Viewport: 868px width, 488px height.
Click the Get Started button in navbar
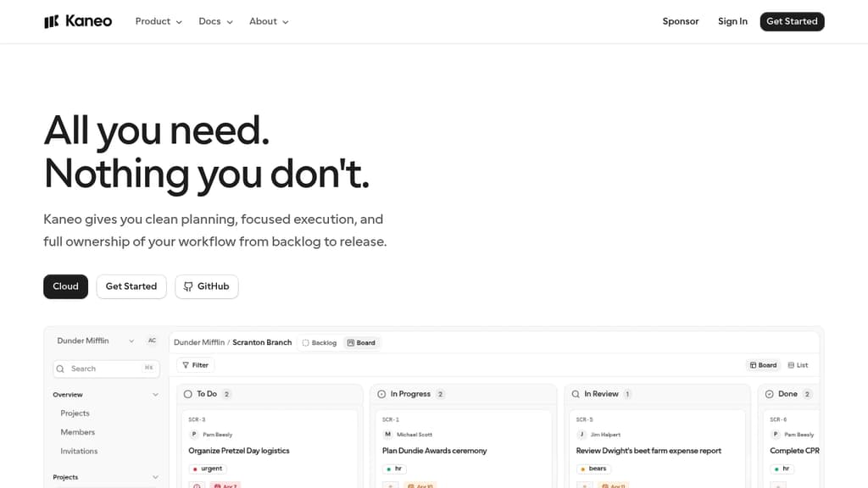tap(792, 21)
